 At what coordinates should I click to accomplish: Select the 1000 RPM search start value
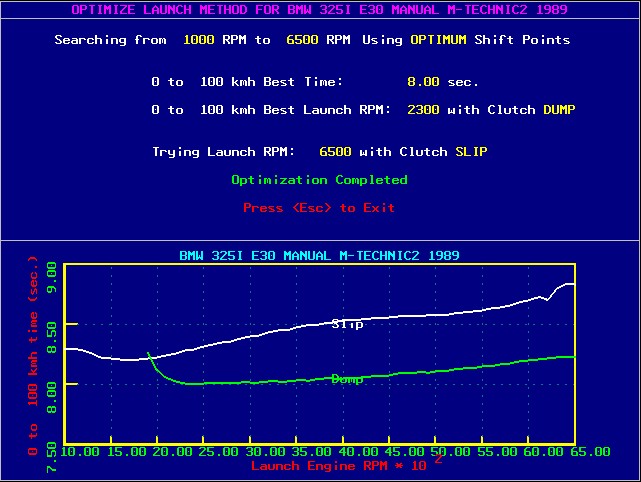coord(200,40)
